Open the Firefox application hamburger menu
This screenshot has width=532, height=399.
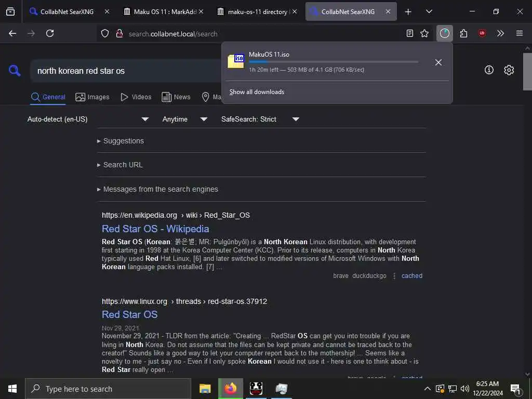pos(520,33)
